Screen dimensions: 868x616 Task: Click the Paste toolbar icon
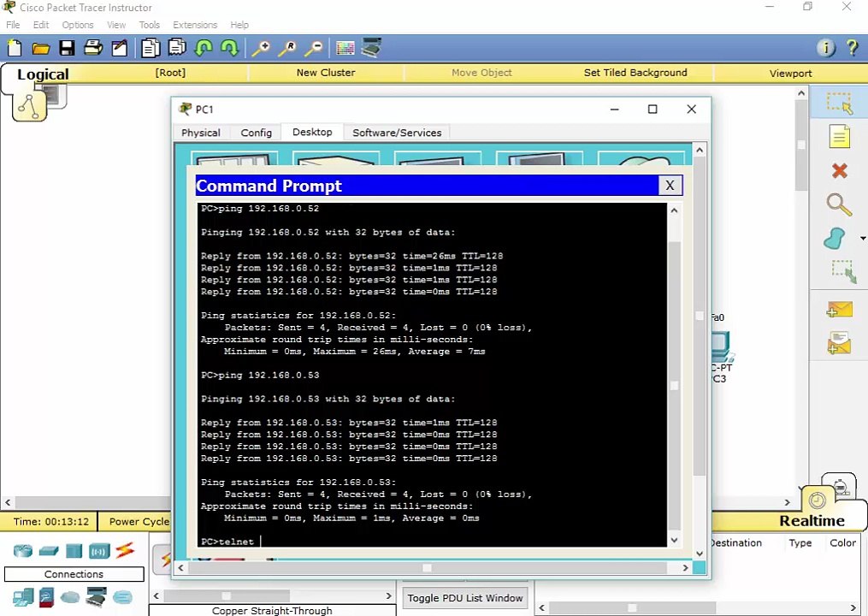point(177,48)
